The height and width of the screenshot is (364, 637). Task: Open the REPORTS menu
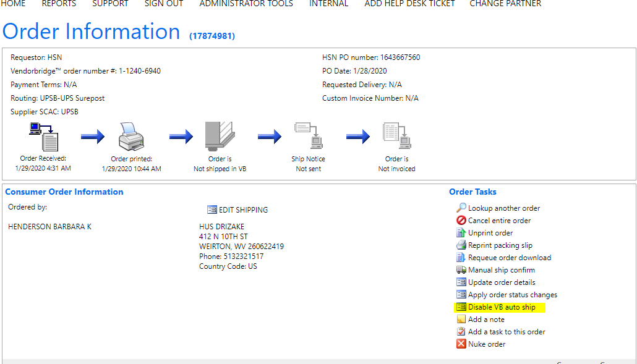click(59, 3)
